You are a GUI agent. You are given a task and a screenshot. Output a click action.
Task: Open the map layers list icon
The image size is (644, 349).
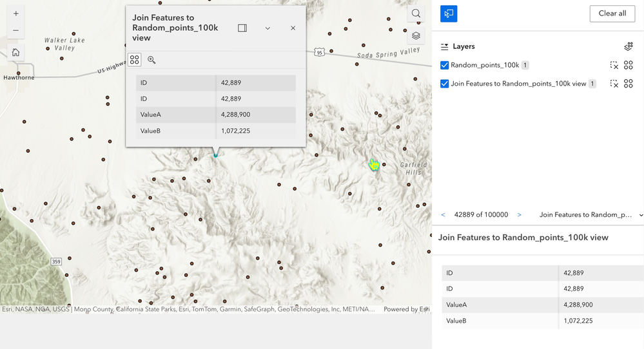416,35
